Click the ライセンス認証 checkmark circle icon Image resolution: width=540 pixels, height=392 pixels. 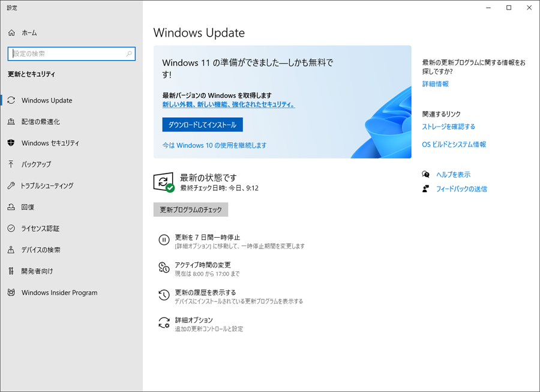tap(11, 228)
